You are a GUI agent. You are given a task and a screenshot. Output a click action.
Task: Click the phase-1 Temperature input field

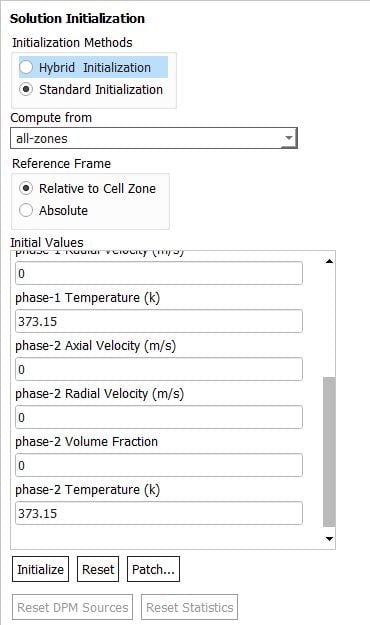click(159, 321)
